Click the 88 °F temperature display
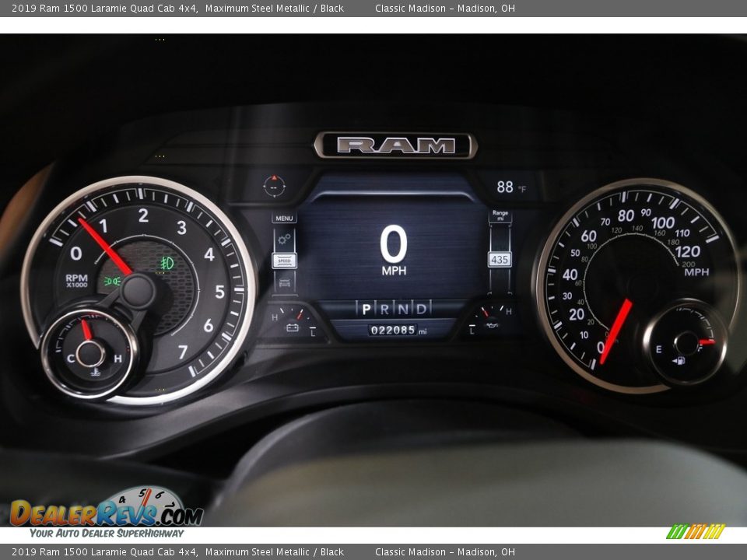Viewport: 747px width, 560px height. click(511, 187)
